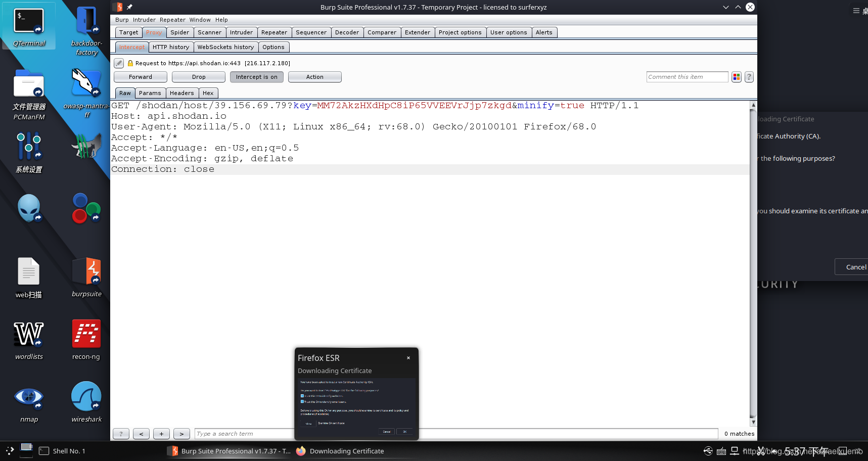This screenshot has width=868, height=461.
Task: Click the request editor vertical scrollbar
Action: [x=753, y=263]
